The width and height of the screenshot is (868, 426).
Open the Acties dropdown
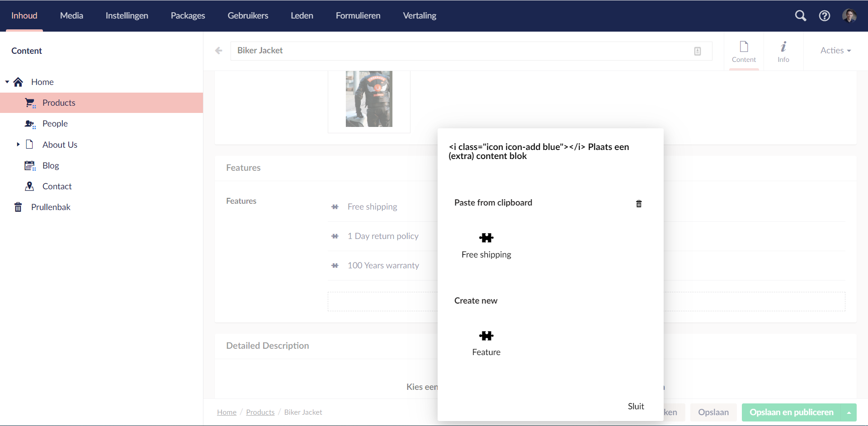(x=835, y=50)
